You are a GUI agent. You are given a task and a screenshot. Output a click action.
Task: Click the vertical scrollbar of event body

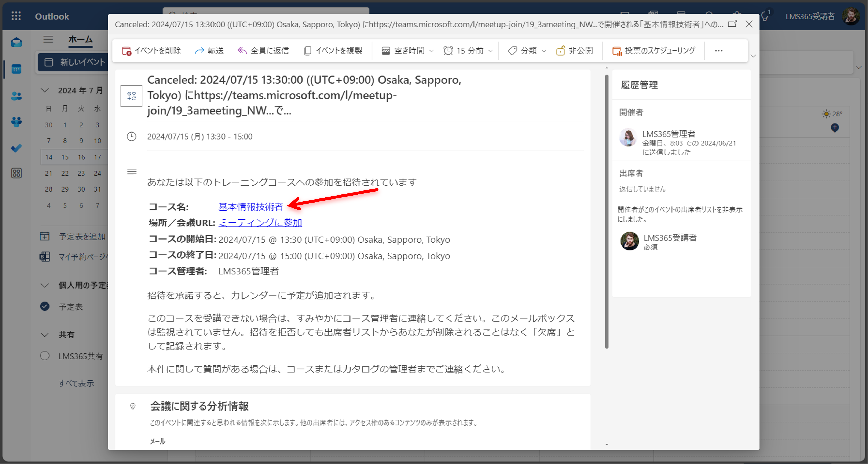[607, 211]
